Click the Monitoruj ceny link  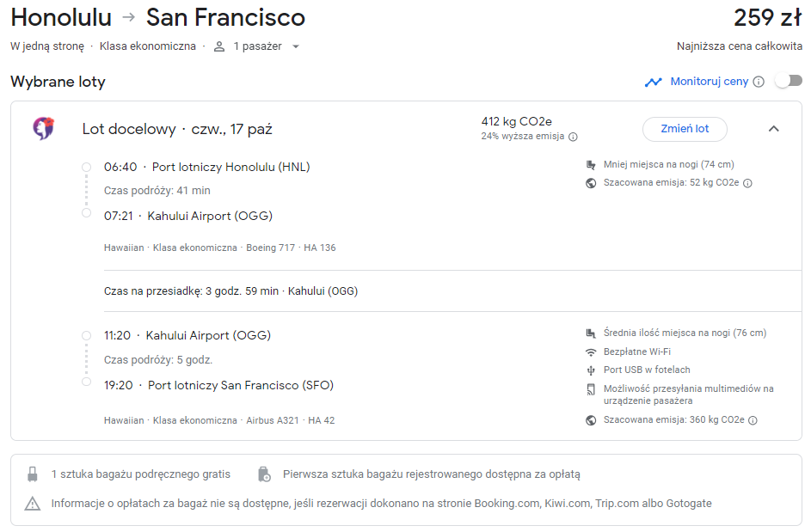coord(710,81)
